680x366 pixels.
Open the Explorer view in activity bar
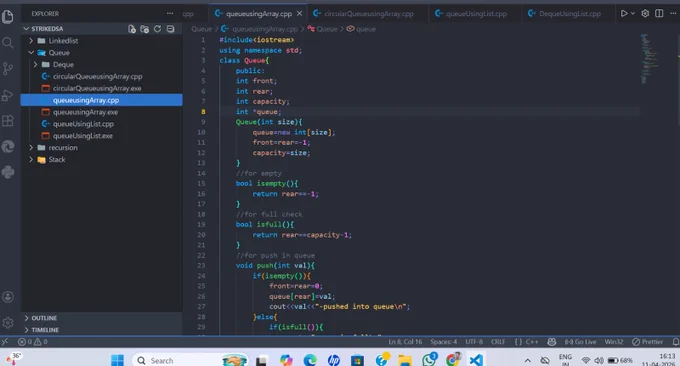tap(8, 16)
